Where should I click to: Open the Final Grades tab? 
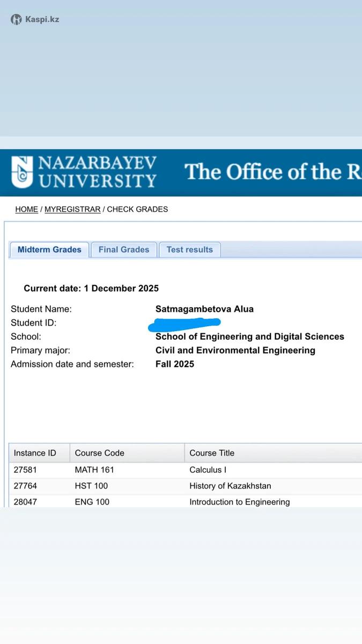click(x=124, y=250)
